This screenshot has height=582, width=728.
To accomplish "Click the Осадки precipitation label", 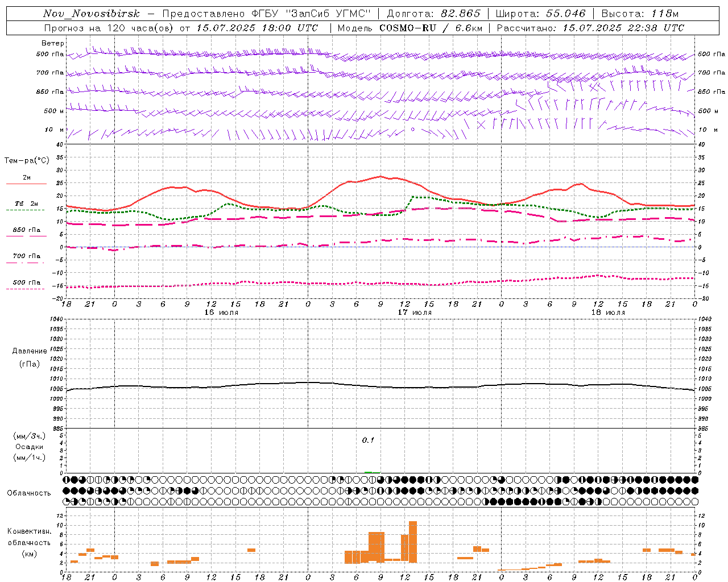I will tap(30, 447).
